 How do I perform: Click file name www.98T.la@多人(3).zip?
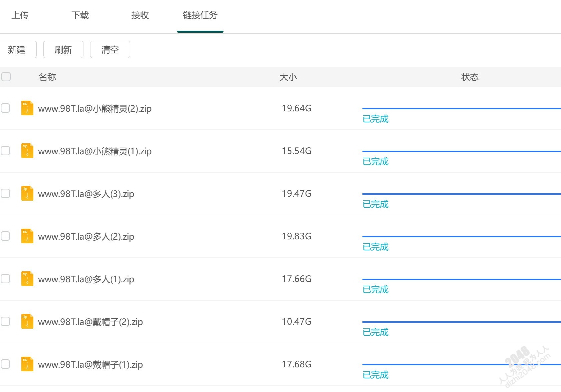[86, 194]
